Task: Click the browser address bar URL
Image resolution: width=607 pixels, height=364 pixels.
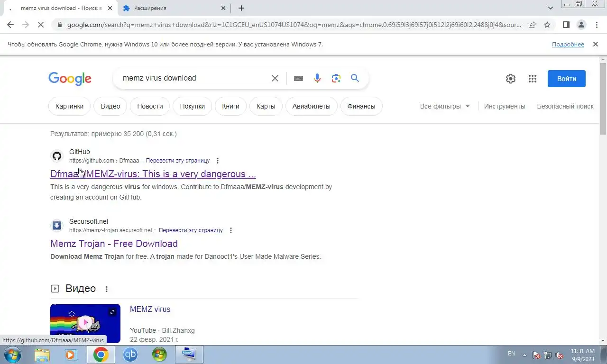Action: click(x=294, y=25)
